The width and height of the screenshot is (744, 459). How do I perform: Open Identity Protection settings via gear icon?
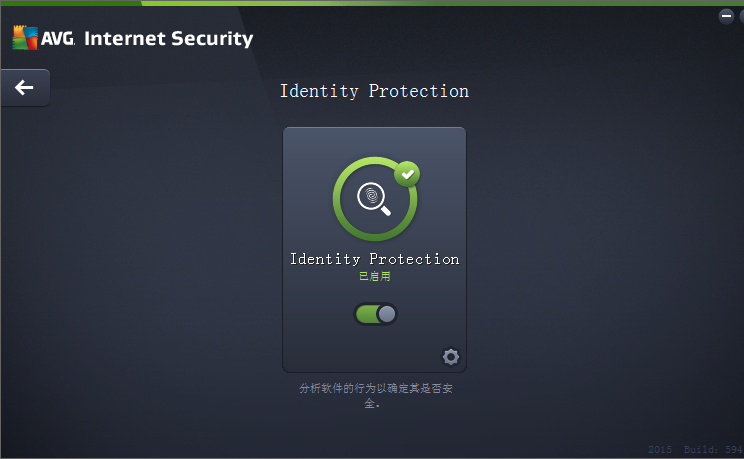coord(451,357)
